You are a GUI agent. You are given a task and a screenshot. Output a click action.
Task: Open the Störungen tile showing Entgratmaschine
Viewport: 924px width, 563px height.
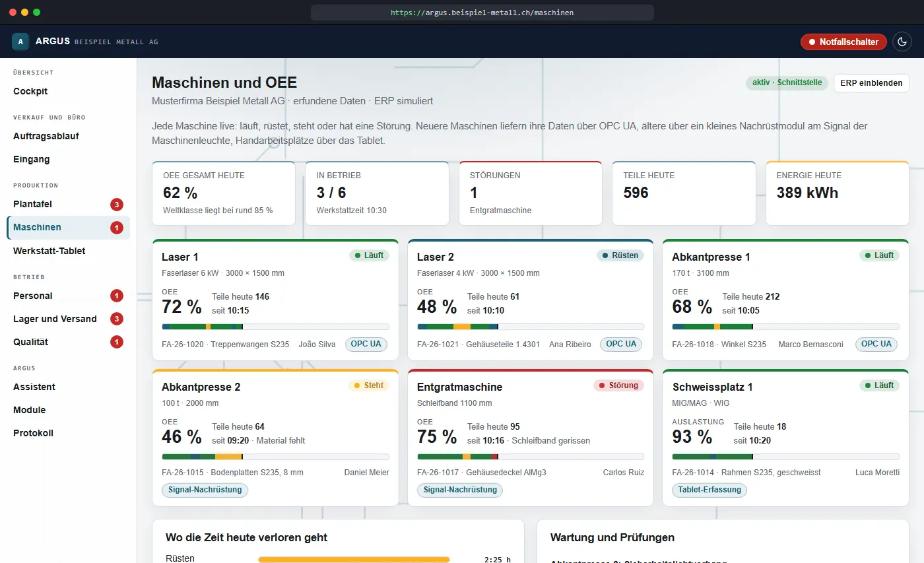pyautogui.click(x=531, y=193)
